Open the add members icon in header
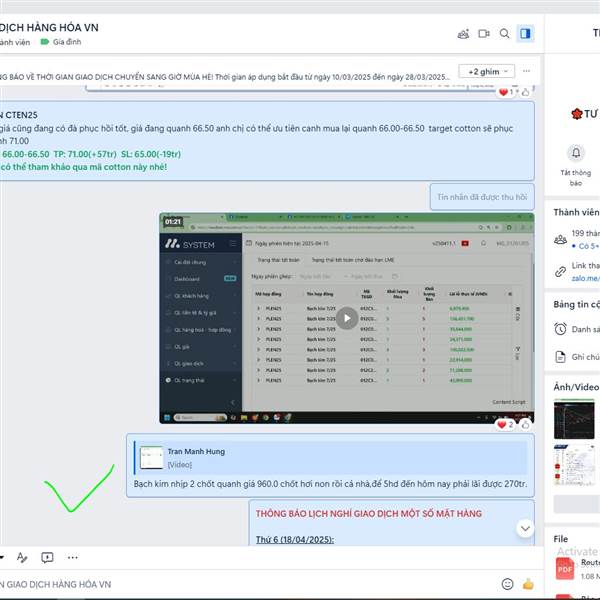Screen dimensions: 600x600 click(463, 34)
